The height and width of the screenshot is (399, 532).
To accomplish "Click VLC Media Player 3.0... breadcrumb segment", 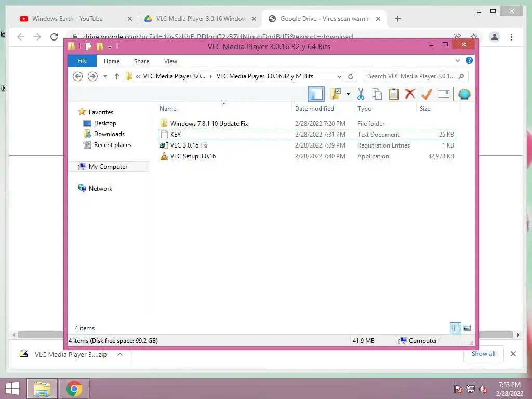I will point(174,76).
